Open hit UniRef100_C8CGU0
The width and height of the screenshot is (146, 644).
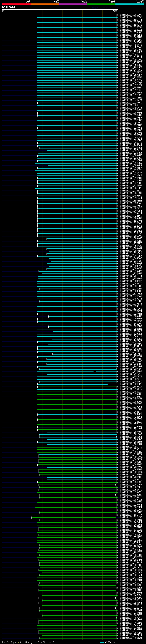131,15
